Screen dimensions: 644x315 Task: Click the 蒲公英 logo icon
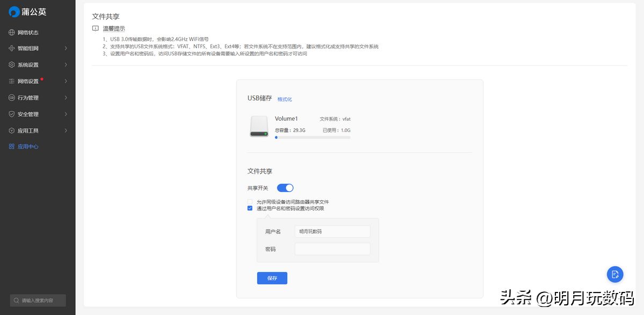coord(14,12)
